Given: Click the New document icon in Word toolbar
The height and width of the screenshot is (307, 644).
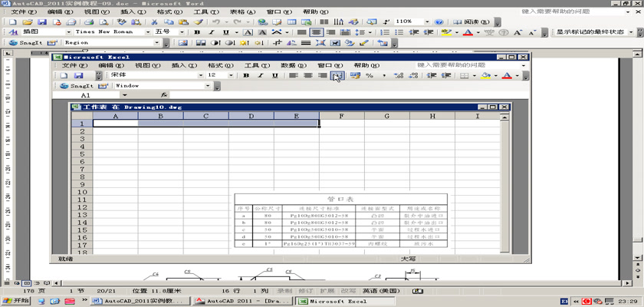Looking at the screenshot, I should click(13, 21).
